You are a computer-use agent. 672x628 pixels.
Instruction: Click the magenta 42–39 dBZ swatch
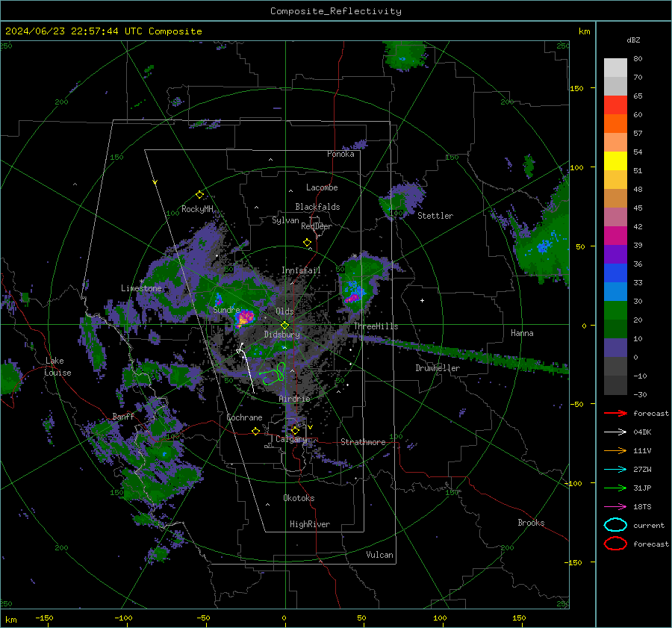(615, 235)
